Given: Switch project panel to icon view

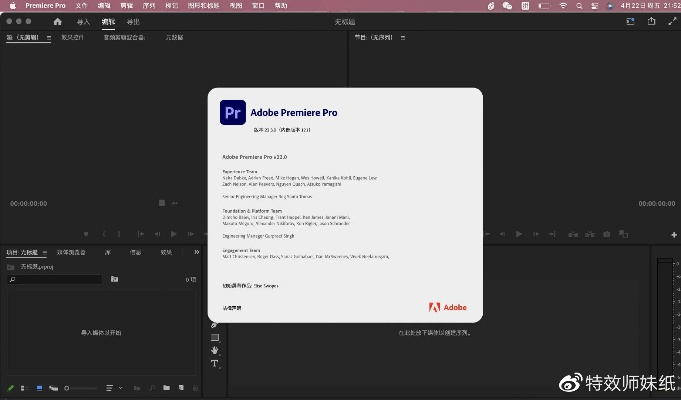Looking at the screenshot, I should coord(40,387).
